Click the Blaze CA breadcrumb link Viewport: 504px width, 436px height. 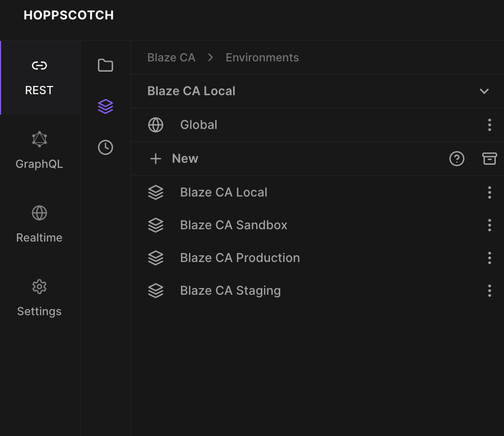[x=171, y=57]
